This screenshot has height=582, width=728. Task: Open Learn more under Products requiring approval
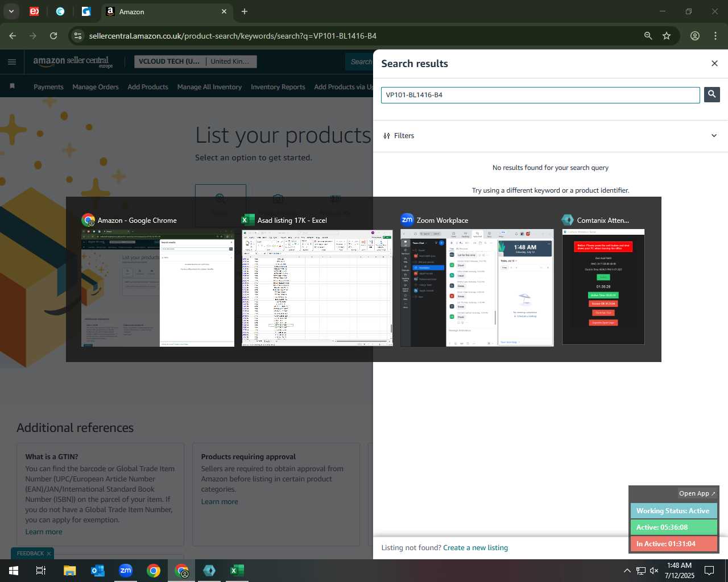[220, 502]
